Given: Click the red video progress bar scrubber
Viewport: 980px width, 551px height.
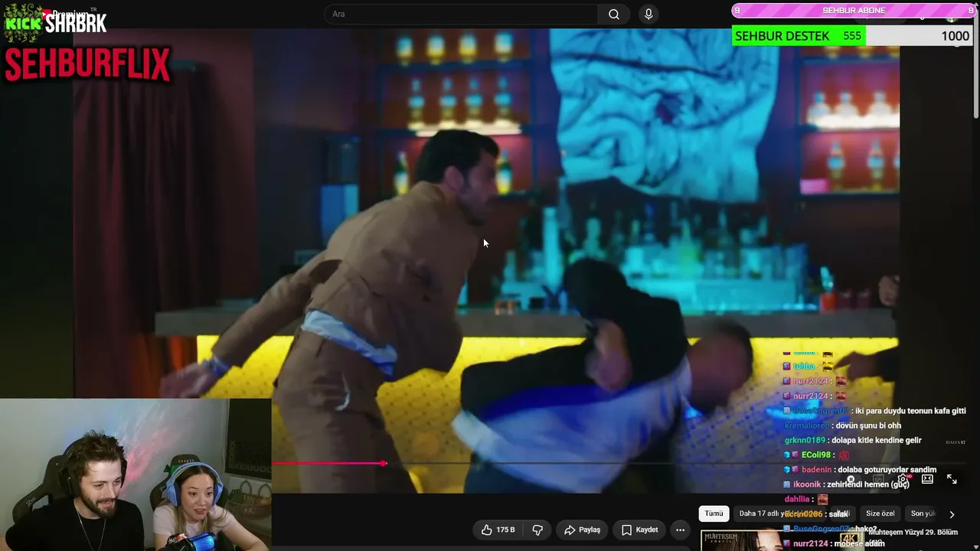Looking at the screenshot, I should pos(384,463).
